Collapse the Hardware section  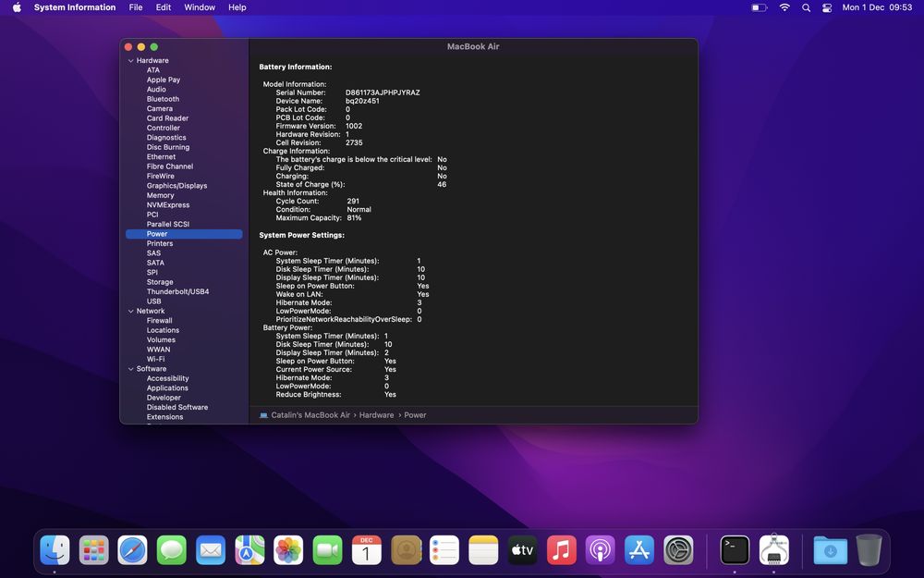click(131, 61)
